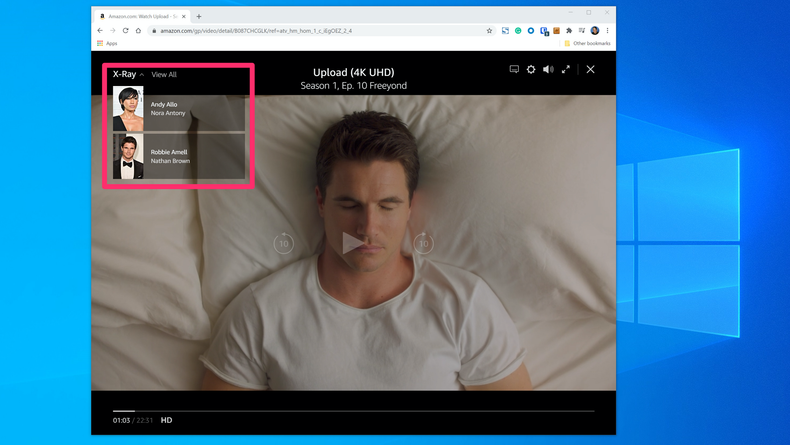The image size is (790, 445).
Task: Open a new browser tab
Action: coord(199,16)
